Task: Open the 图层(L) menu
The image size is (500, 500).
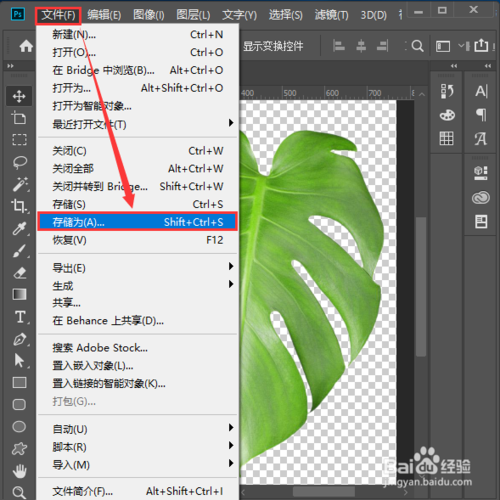Action: click(x=193, y=15)
